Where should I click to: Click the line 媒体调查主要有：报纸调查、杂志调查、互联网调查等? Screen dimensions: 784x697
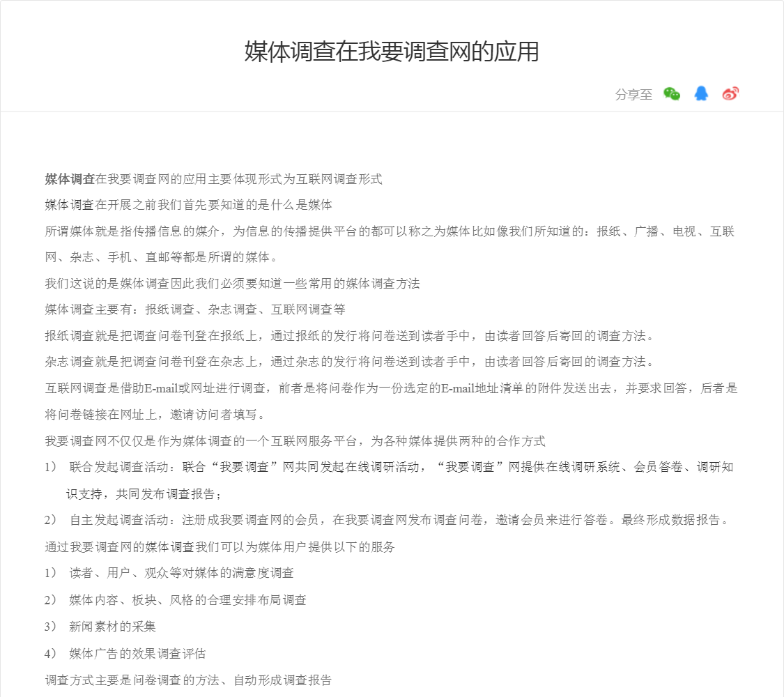[x=195, y=309]
